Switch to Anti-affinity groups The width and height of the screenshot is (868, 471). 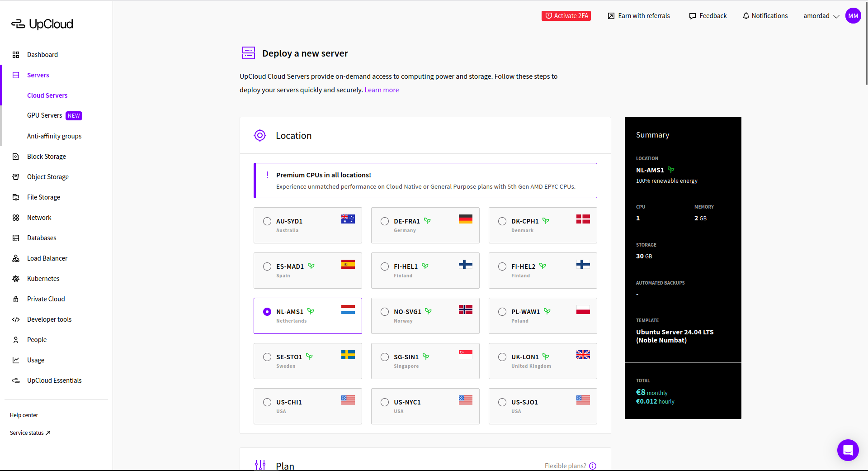(x=54, y=136)
